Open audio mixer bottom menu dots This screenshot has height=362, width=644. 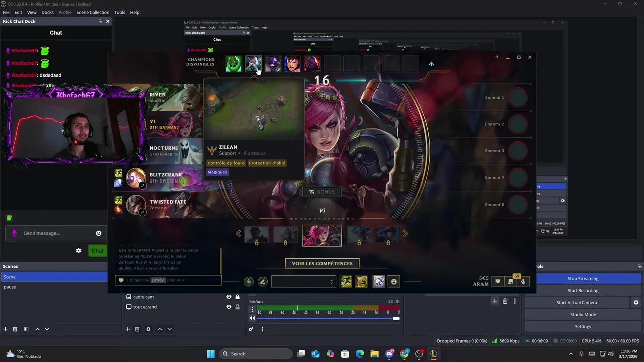[262, 329]
